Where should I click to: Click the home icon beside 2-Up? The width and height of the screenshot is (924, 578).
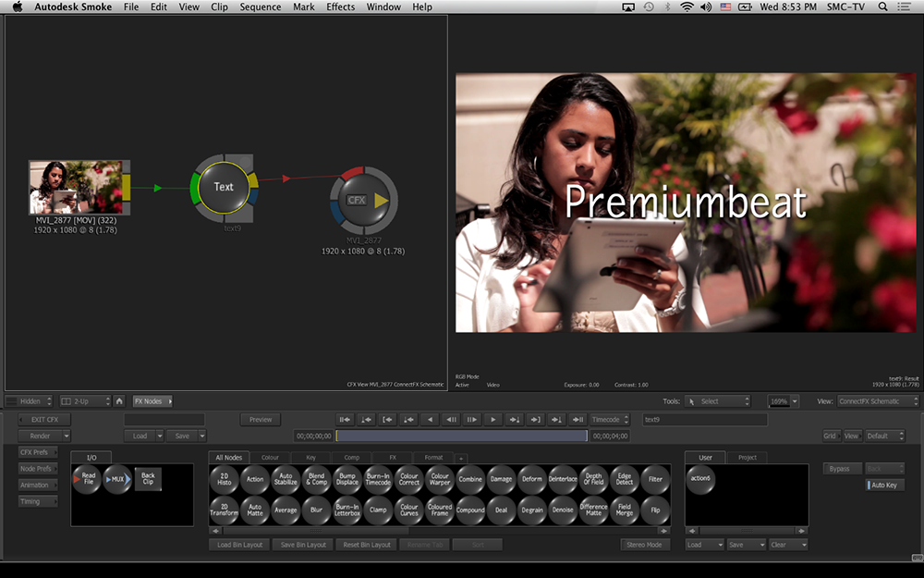coord(119,401)
